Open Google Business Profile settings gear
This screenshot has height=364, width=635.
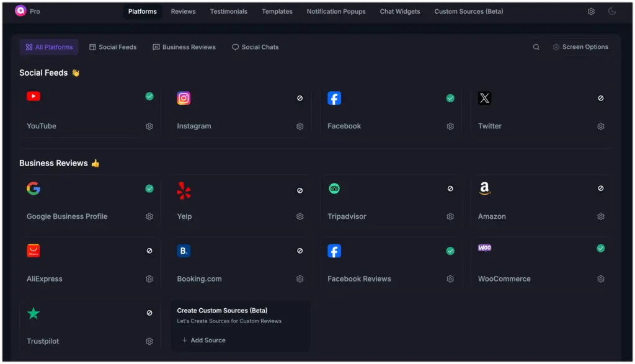pos(149,216)
